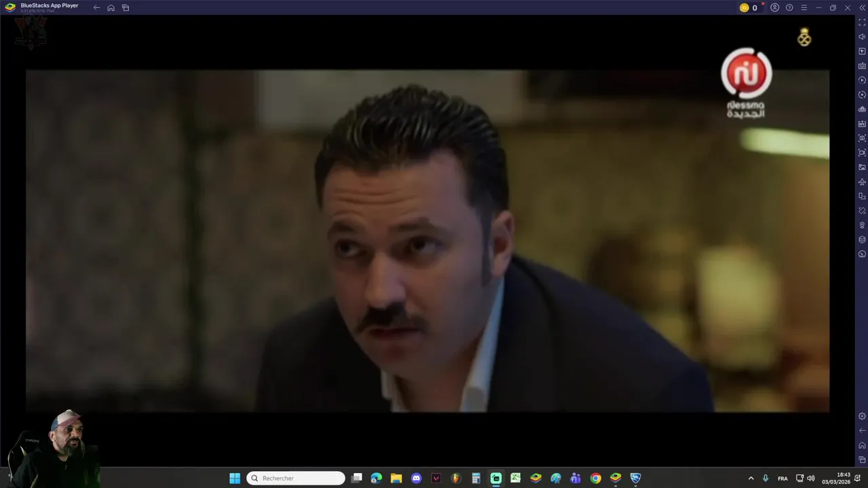The width and height of the screenshot is (868, 488).
Task: Click the Rechercher taskbar search box
Action: [296, 479]
